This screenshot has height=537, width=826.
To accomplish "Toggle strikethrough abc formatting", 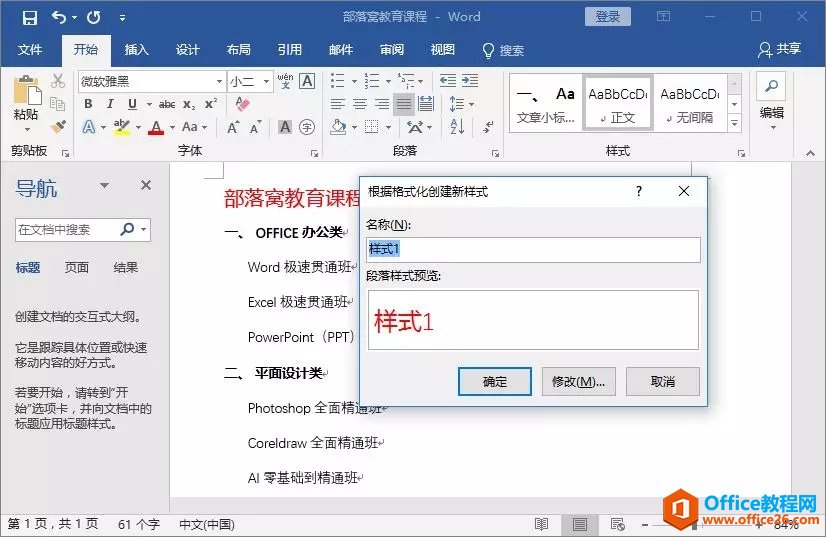I will coord(167,104).
